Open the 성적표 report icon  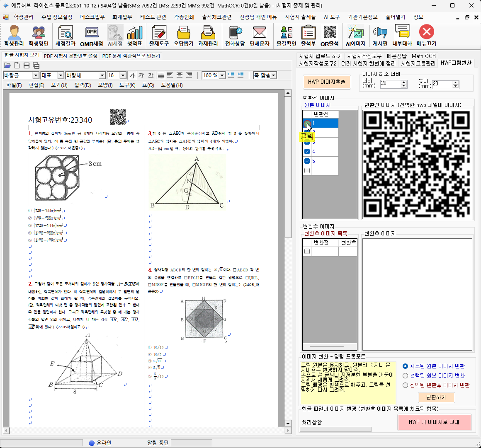(x=135, y=35)
